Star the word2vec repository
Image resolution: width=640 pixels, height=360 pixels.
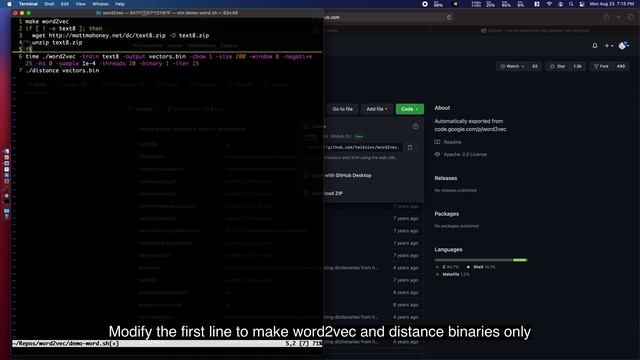(558, 66)
